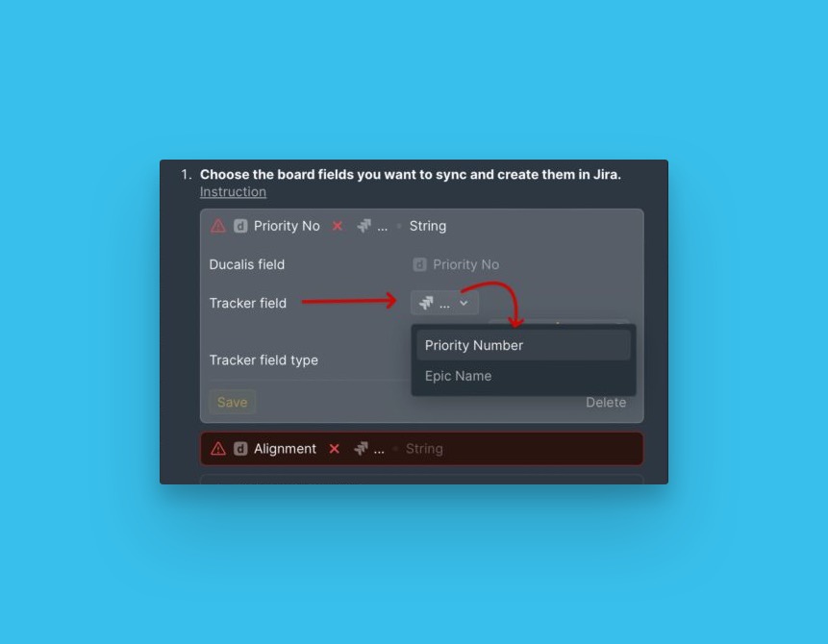828x644 pixels.
Task: Click the String label in the Alignment row
Action: point(424,449)
